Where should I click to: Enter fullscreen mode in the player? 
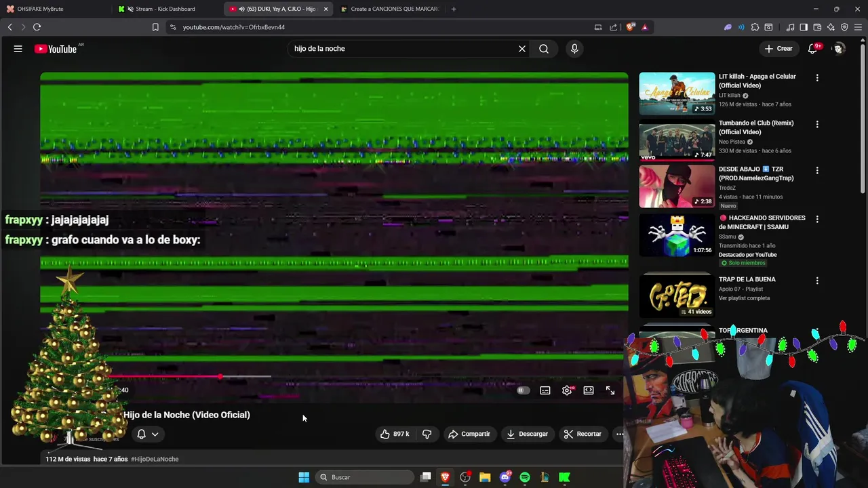pos(610,390)
